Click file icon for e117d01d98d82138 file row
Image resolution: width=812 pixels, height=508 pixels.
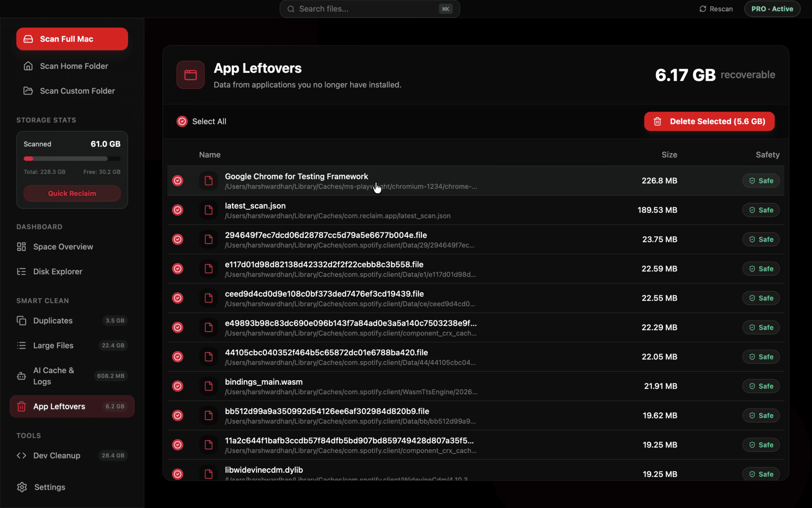208,269
